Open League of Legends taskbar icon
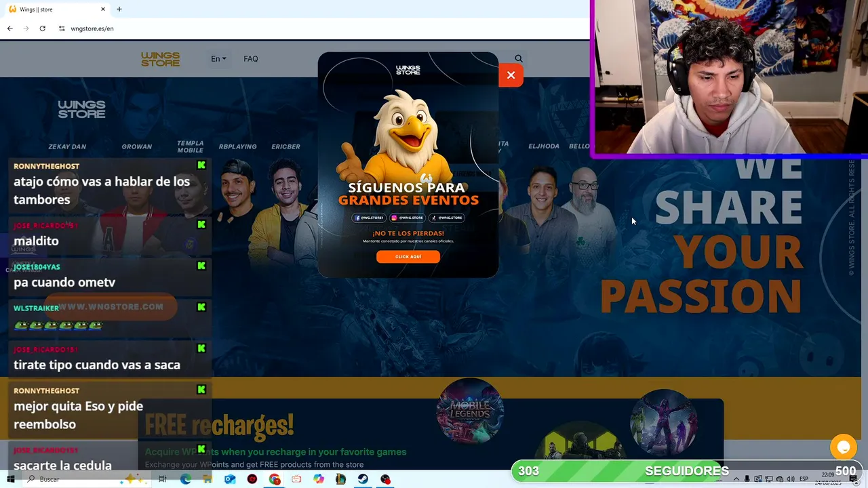This screenshot has width=868, height=488. [340, 479]
